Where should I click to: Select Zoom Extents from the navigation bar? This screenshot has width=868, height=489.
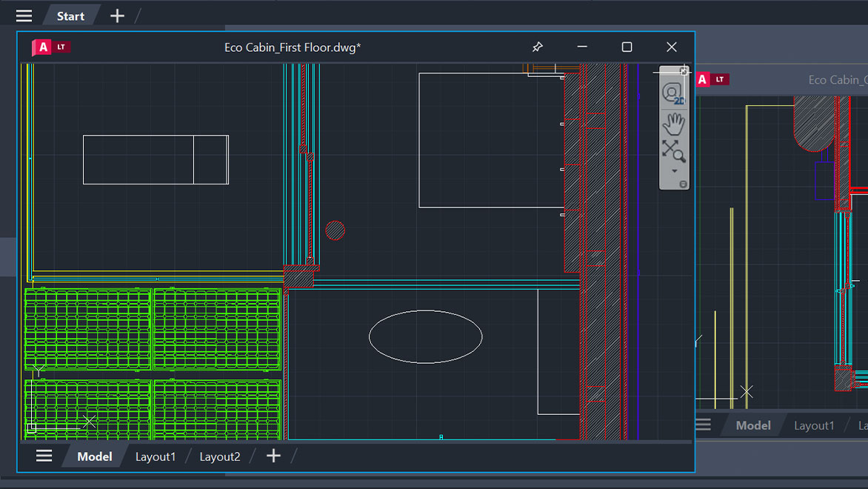(673, 150)
